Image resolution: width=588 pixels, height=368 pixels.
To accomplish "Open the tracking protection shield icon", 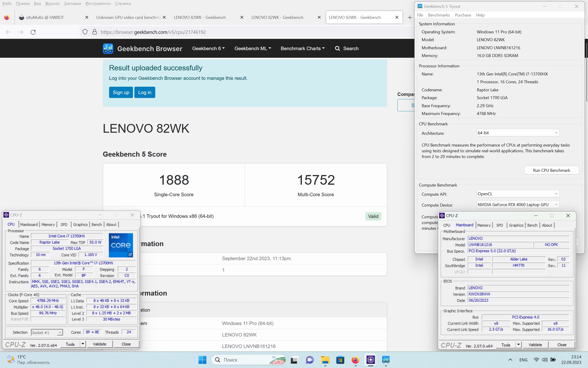I will pyautogui.click(x=85, y=32).
